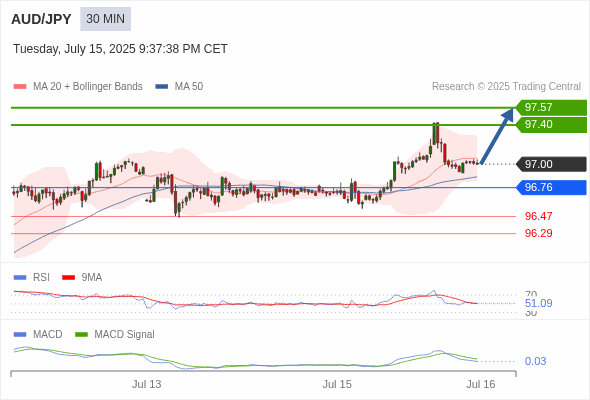The height and width of the screenshot is (400, 590).
Task: Click the RSI legend marker
Action: click(x=20, y=278)
